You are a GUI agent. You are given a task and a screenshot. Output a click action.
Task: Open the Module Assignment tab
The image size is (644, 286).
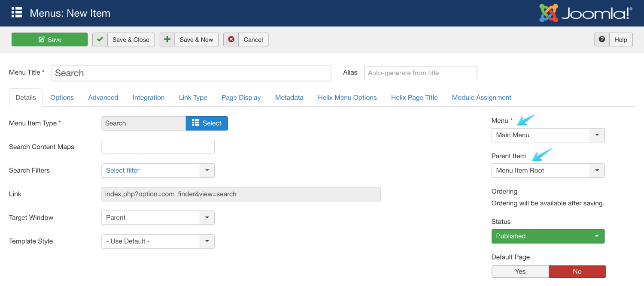pos(481,97)
